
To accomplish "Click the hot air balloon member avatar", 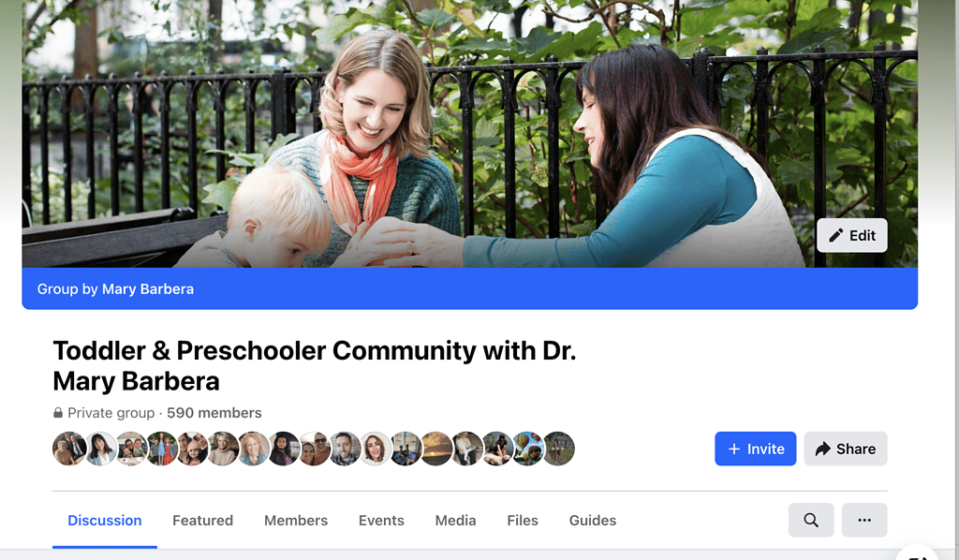I will click(528, 449).
